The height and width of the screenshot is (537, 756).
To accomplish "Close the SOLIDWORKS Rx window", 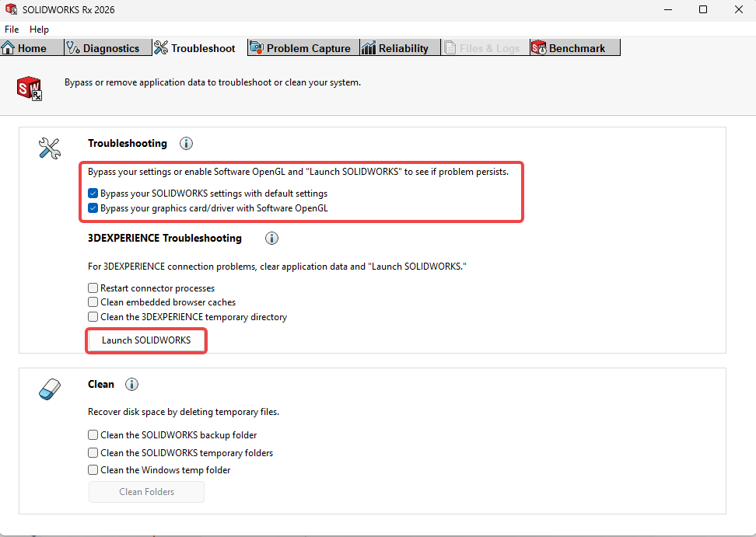I will click(739, 9).
